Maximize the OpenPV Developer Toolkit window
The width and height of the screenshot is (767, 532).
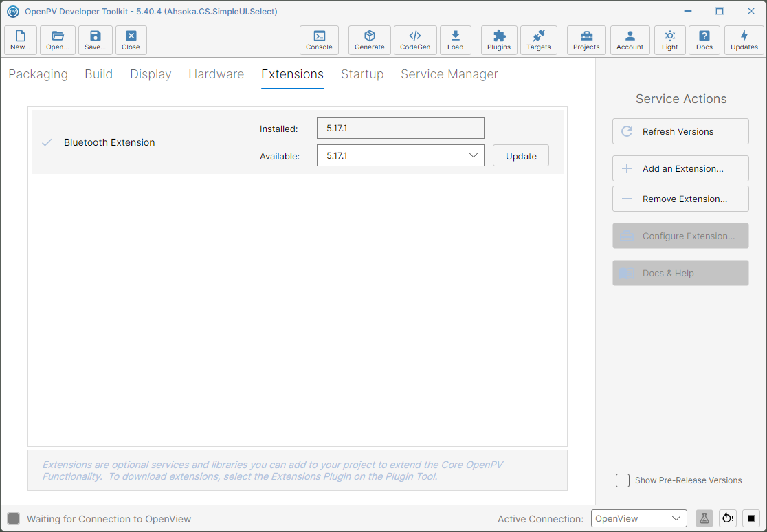pos(720,11)
